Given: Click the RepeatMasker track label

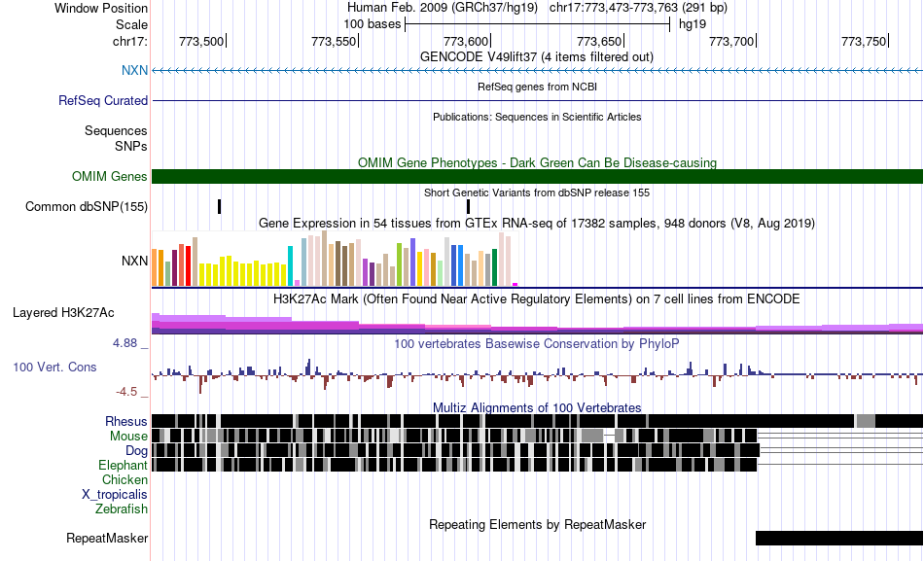Looking at the screenshot, I should pos(107,538).
